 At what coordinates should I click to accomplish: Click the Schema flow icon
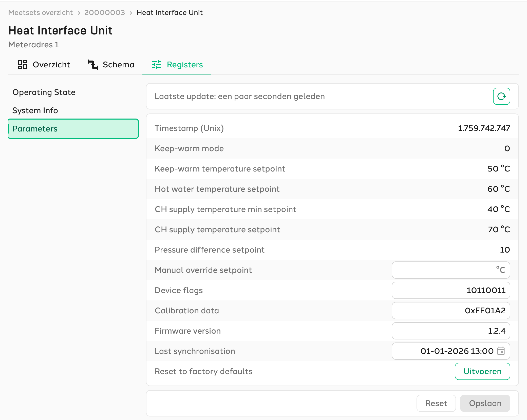pyautogui.click(x=92, y=65)
